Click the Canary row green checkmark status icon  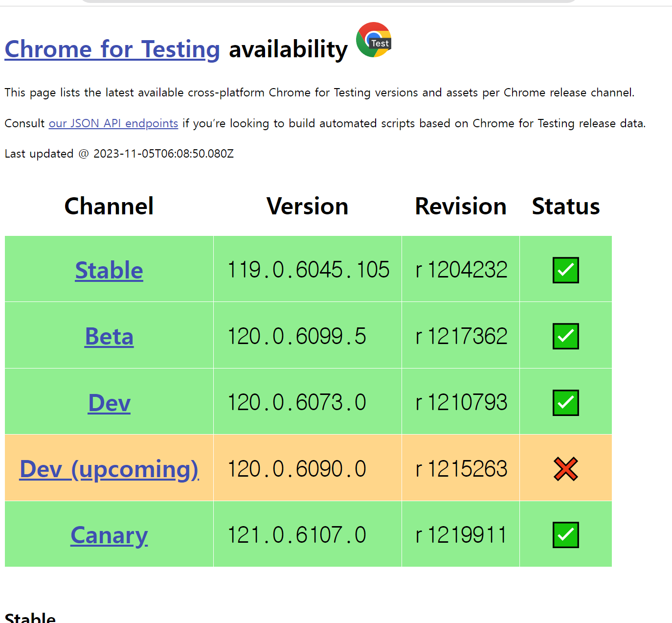[x=566, y=535]
